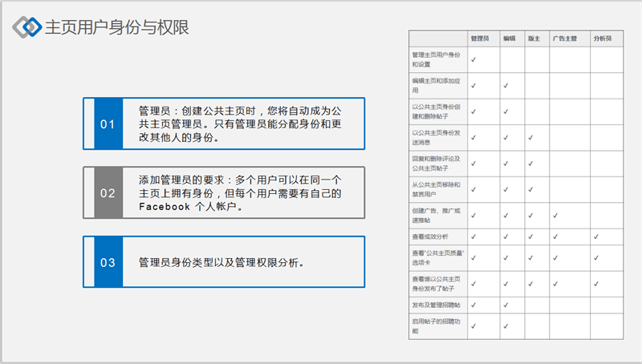
Task: Click the 编辑 checkmark in 启用帖子的招聘功能 row
Action: click(506, 326)
